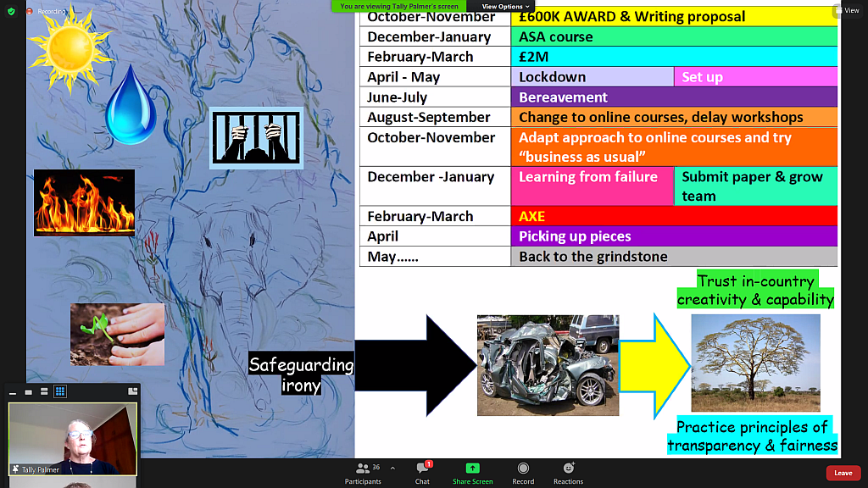
Task: Click the '£2M' table cell
Action: 674,57
